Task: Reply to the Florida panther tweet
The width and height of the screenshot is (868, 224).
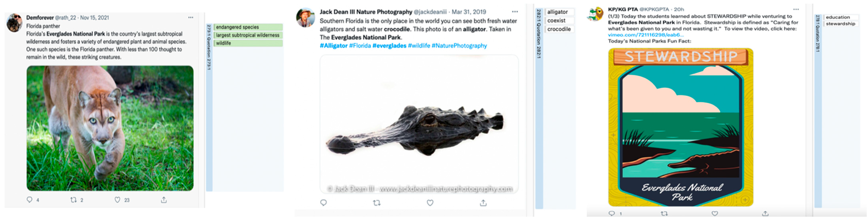Action: tap(30, 200)
